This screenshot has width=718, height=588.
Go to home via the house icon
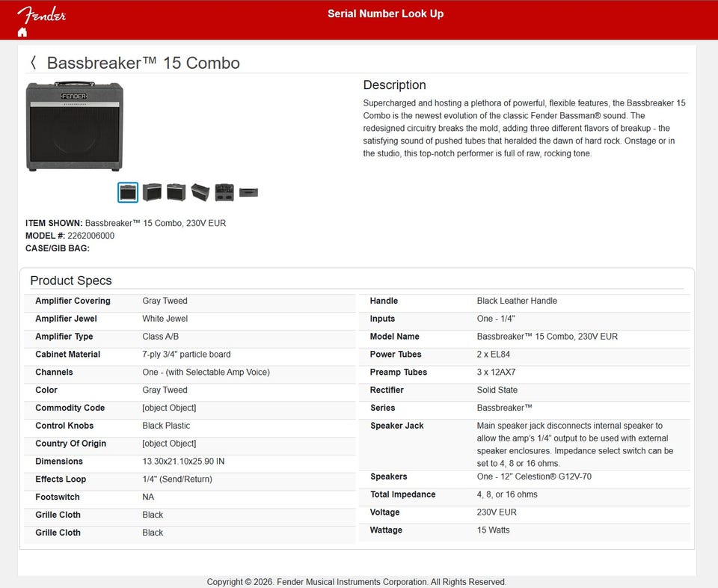pos(22,32)
